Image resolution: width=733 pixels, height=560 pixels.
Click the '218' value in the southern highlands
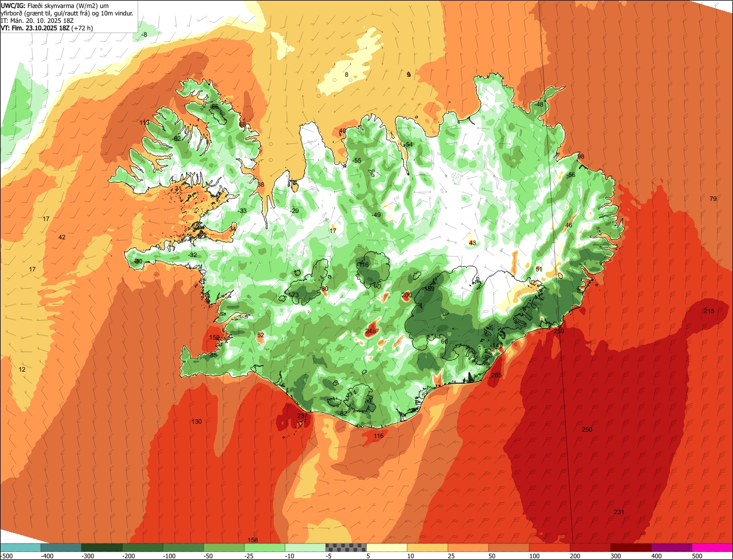371,331
